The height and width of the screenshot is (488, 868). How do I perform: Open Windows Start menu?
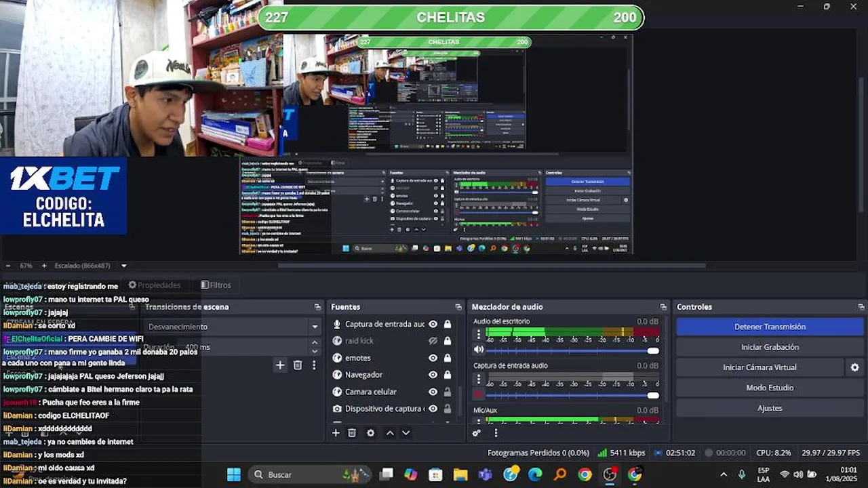pyautogui.click(x=234, y=474)
